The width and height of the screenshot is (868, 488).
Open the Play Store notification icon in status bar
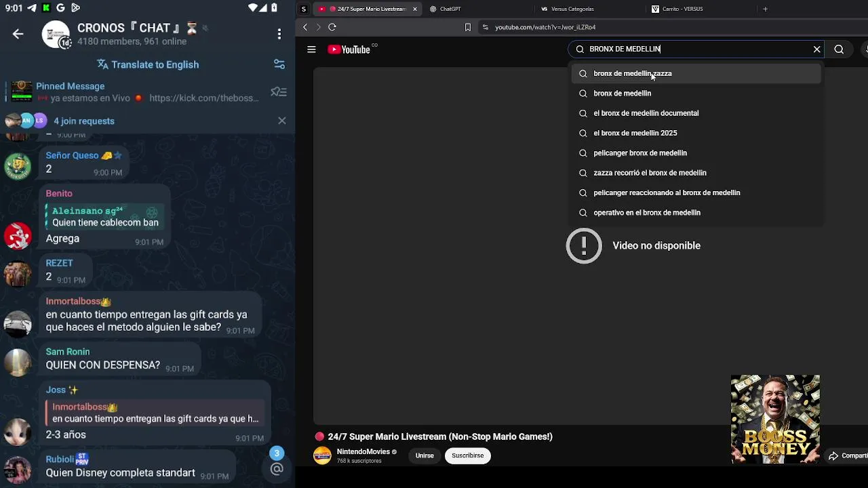coord(75,8)
